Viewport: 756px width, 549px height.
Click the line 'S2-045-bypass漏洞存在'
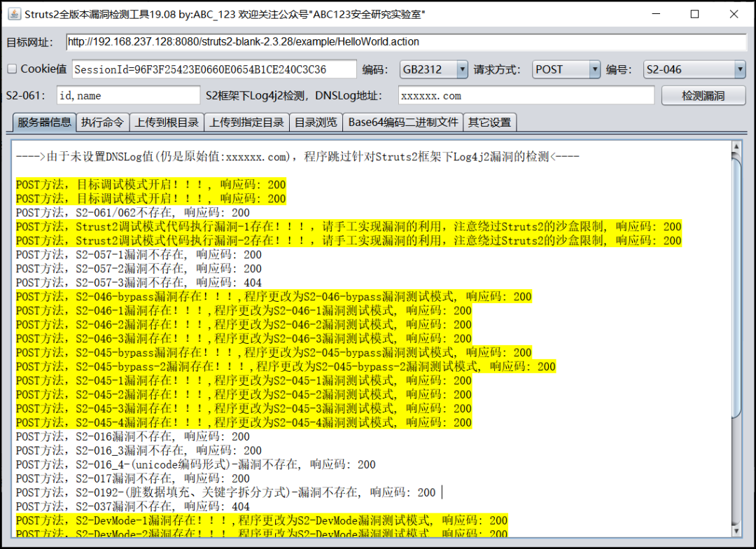point(274,353)
